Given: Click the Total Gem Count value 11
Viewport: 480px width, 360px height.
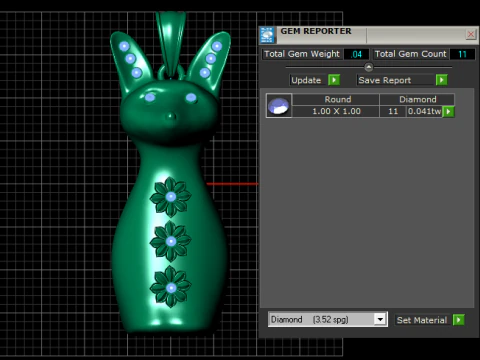Looking at the screenshot, I should [x=462, y=54].
